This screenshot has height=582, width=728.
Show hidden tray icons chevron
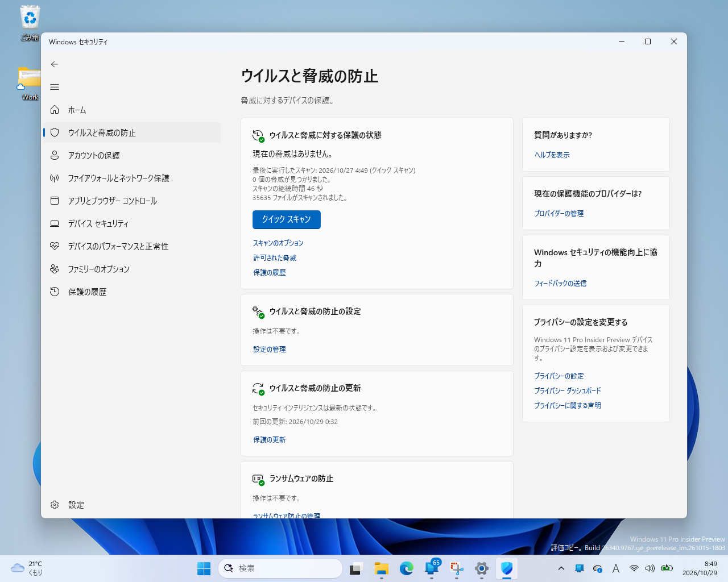coord(561,568)
